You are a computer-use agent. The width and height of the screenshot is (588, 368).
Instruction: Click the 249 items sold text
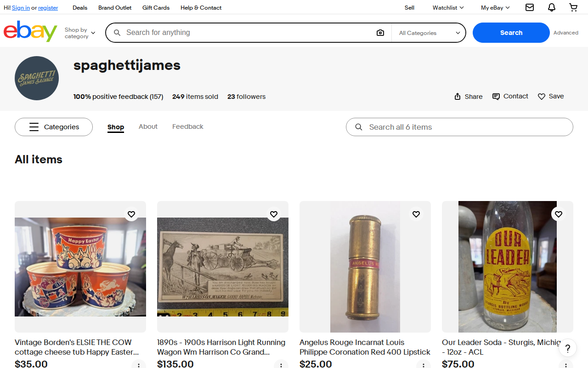coord(195,97)
